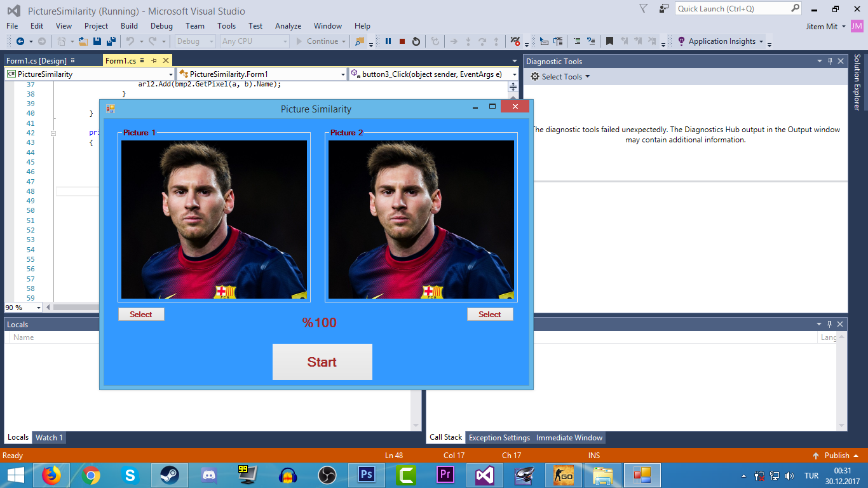Click the Picture 1 image preview
The image size is (868, 488).
click(x=214, y=220)
